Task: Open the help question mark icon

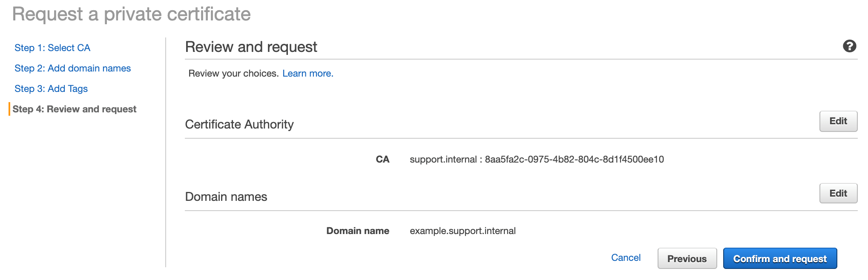Action: coord(849,46)
